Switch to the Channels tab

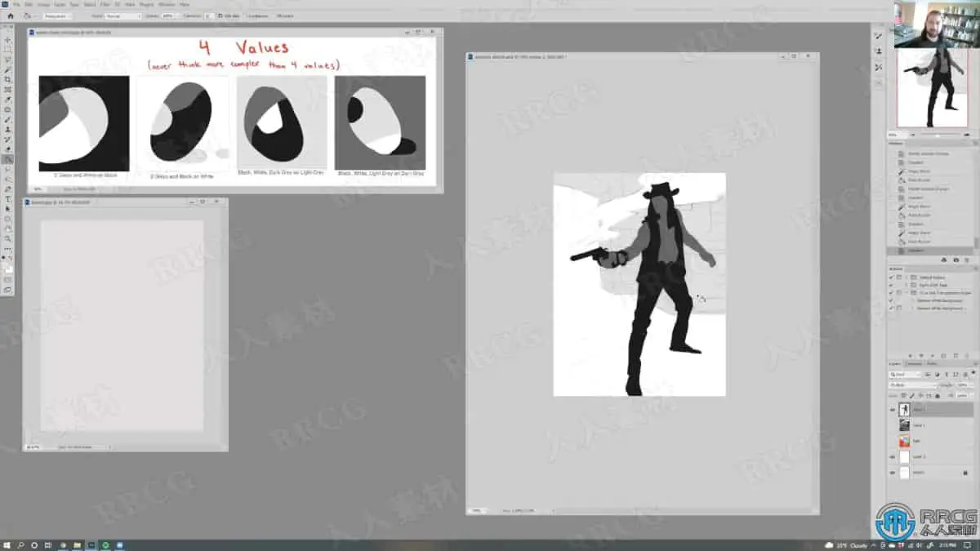[x=915, y=363]
